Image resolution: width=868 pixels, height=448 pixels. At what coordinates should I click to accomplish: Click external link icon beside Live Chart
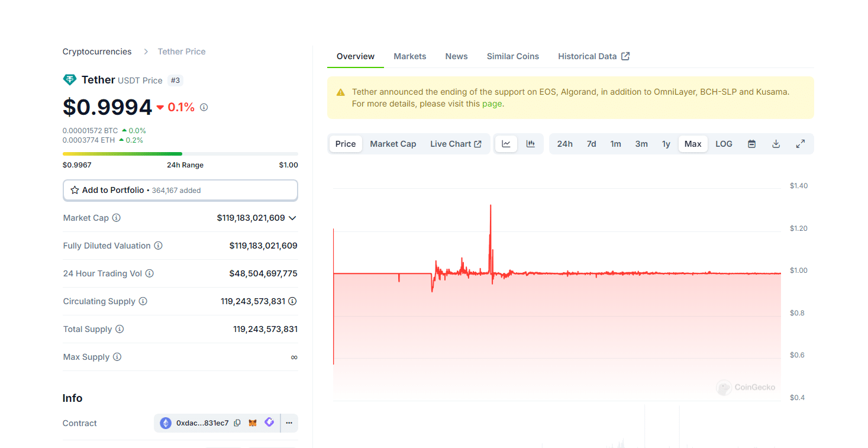(x=478, y=144)
